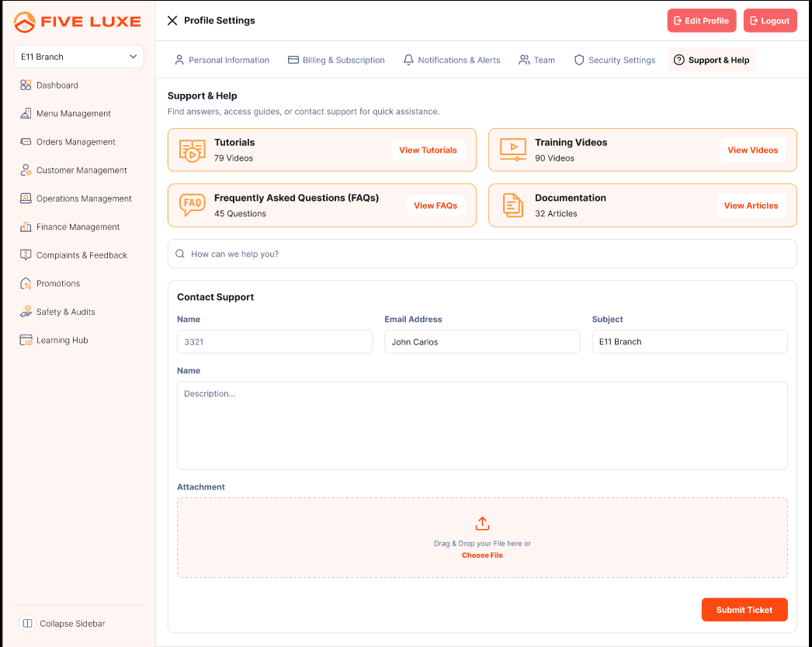The image size is (812, 647).
Task: Click the Promotions percent icon
Action: pos(26,284)
